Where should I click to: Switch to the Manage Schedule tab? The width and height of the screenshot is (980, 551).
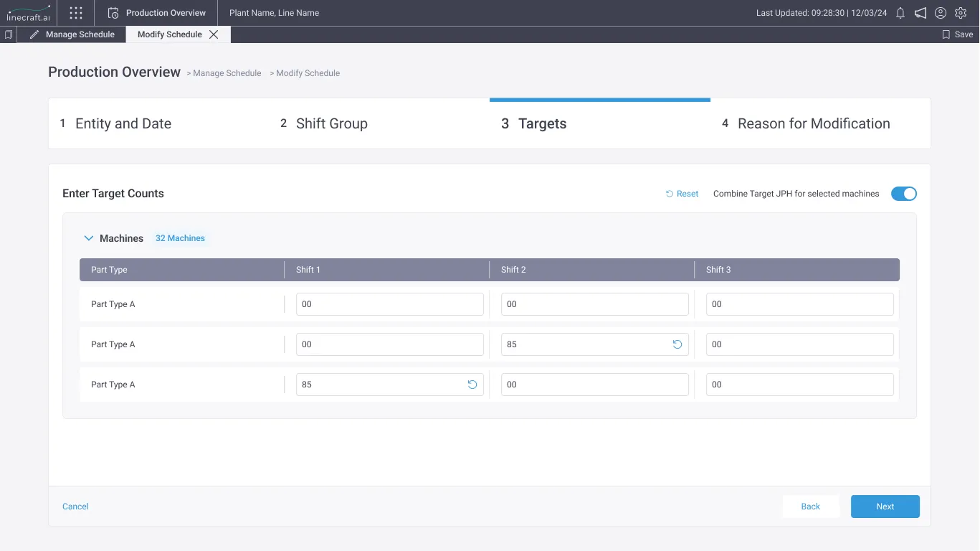pyautogui.click(x=72, y=34)
